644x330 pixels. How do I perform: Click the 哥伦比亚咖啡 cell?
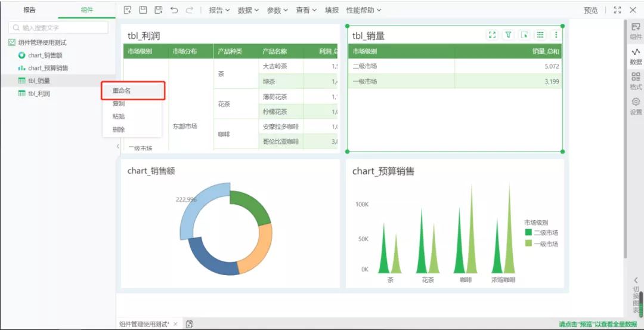281,141
